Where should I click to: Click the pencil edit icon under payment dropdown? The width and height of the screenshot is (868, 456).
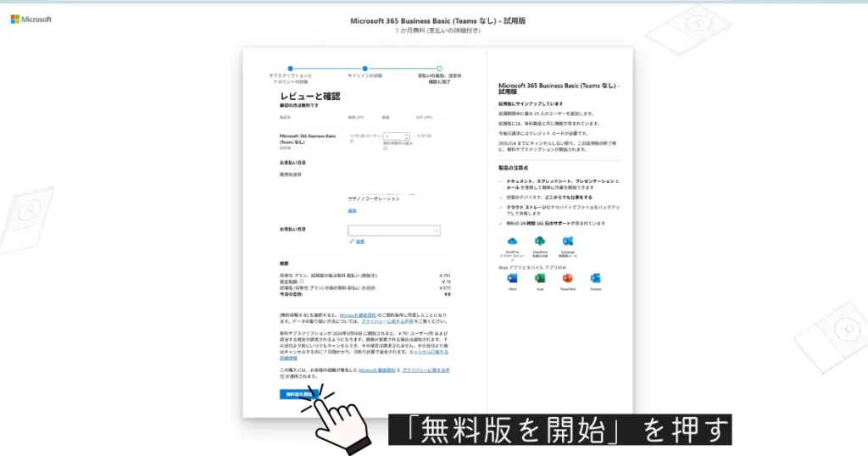[351, 242]
